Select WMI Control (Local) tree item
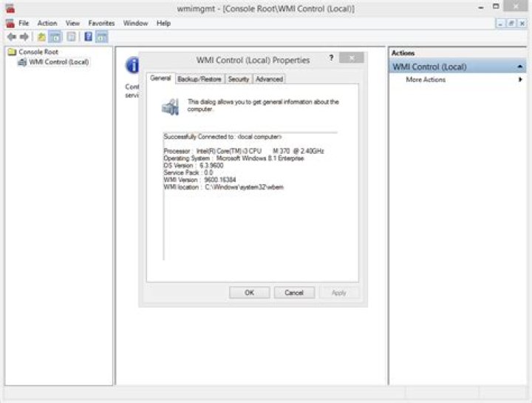 (58, 62)
